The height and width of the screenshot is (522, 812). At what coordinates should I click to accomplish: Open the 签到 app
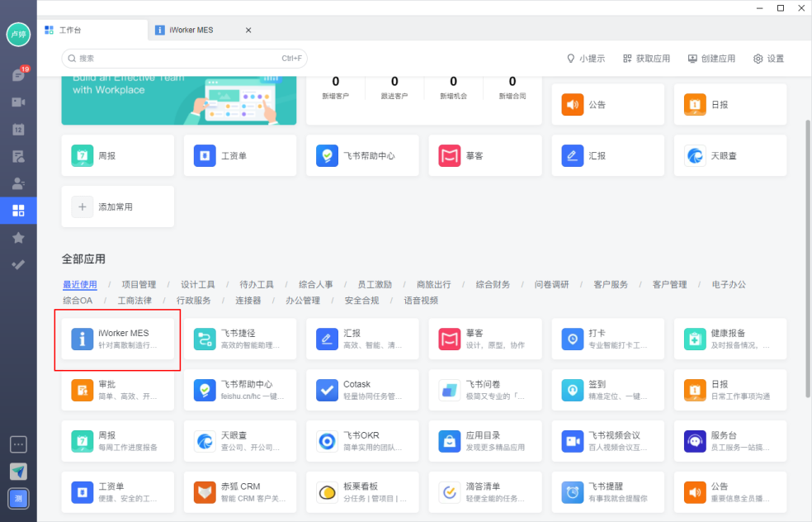608,390
